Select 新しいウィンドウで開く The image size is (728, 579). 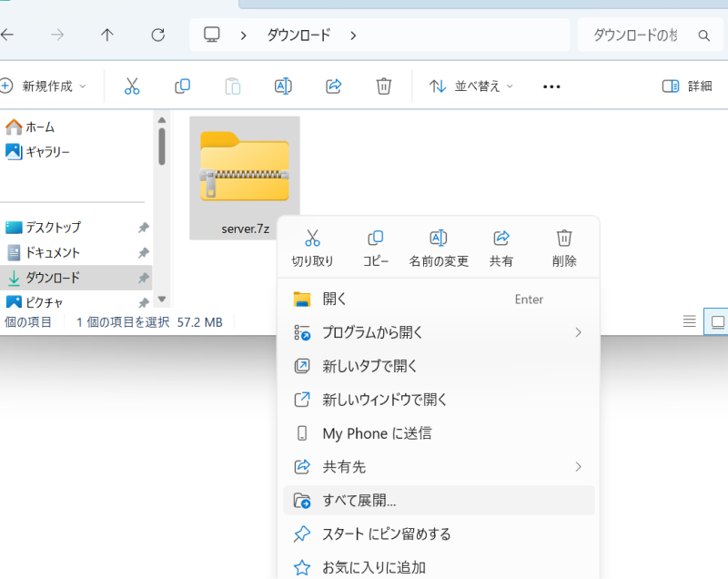point(439,400)
